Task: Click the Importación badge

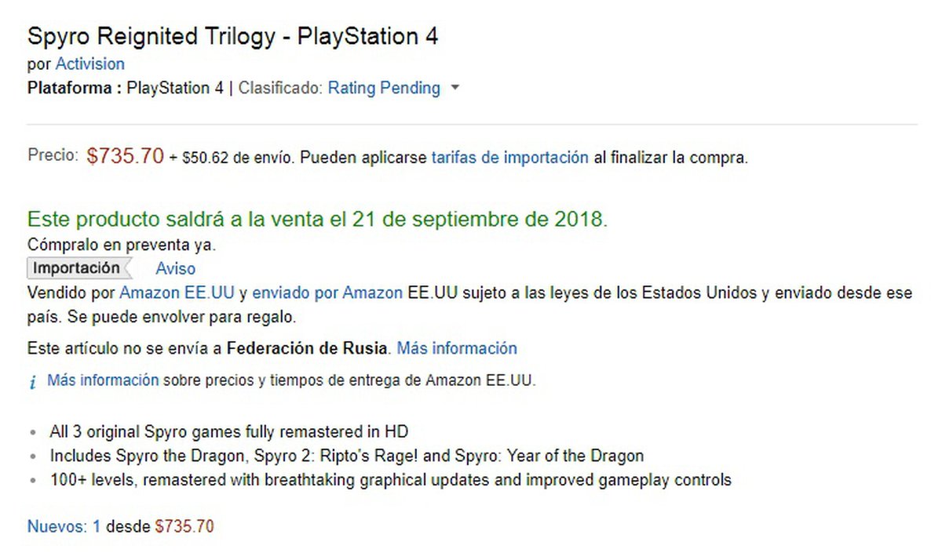Action: [76, 268]
